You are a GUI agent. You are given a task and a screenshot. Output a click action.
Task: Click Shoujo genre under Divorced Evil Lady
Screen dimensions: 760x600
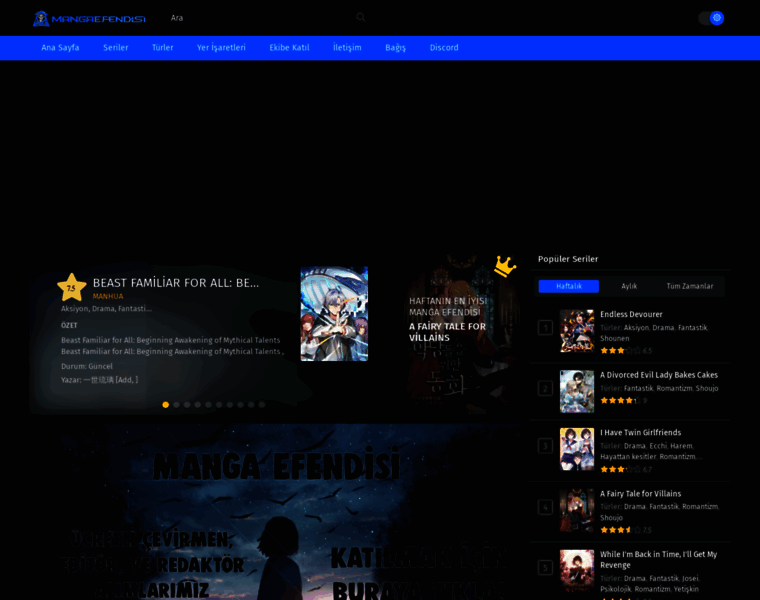(707, 389)
